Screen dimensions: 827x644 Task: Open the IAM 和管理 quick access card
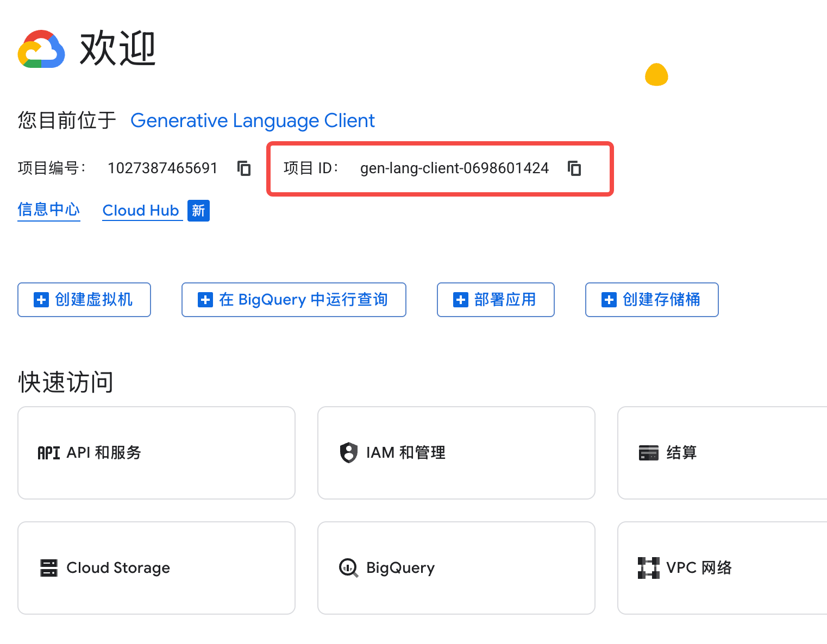tap(456, 452)
